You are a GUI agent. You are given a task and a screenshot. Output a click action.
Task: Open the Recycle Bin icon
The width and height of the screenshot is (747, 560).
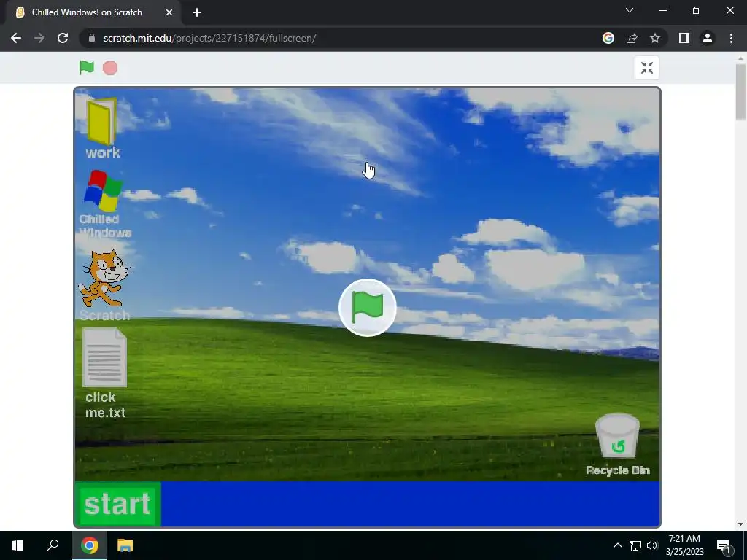(617, 436)
